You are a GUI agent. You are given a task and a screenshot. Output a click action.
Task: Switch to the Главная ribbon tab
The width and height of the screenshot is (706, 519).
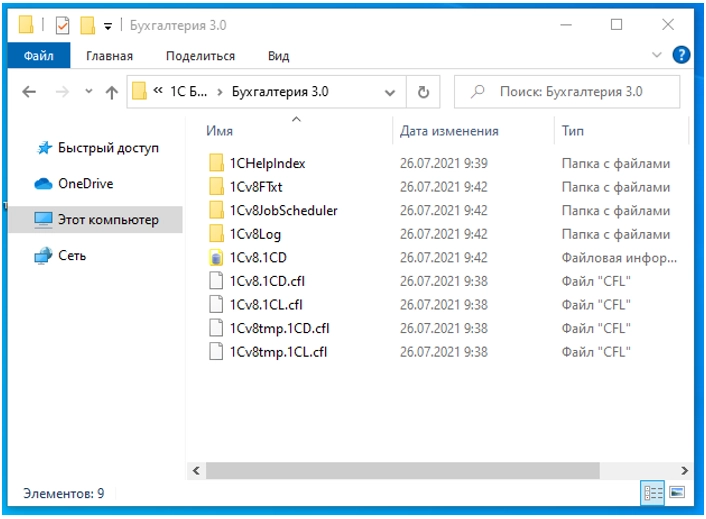click(109, 56)
